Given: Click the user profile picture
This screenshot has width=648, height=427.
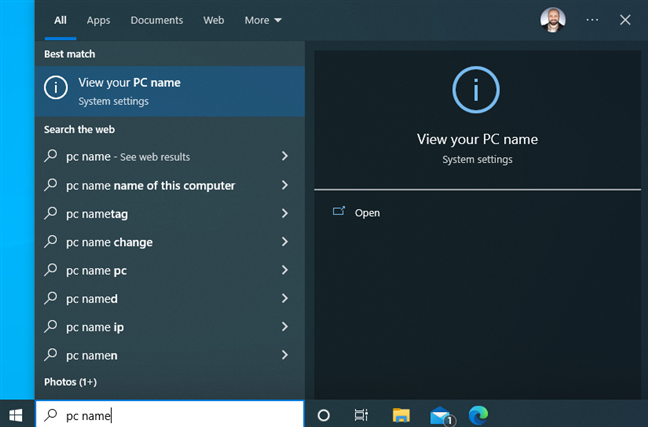Looking at the screenshot, I should (552, 20).
